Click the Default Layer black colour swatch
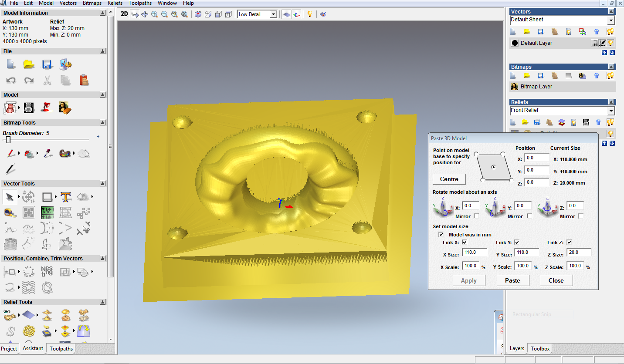The image size is (624, 364). pyautogui.click(x=515, y=43)
